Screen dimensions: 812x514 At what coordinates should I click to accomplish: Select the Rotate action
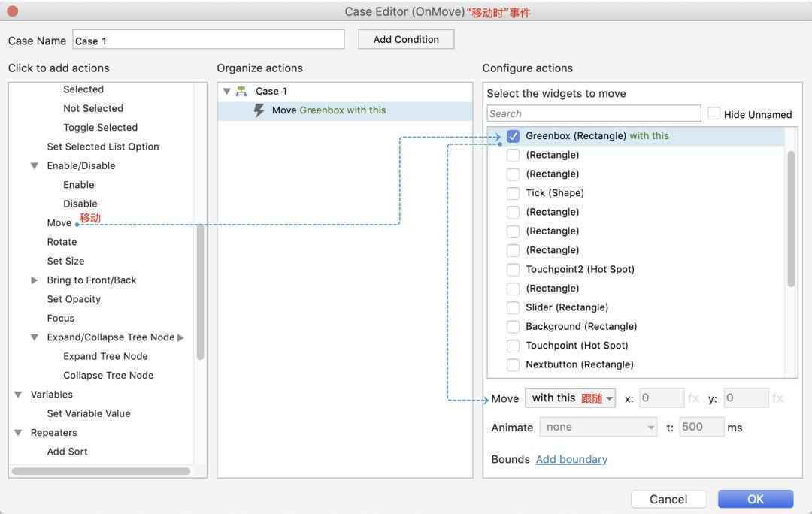[x=62, y=242]
